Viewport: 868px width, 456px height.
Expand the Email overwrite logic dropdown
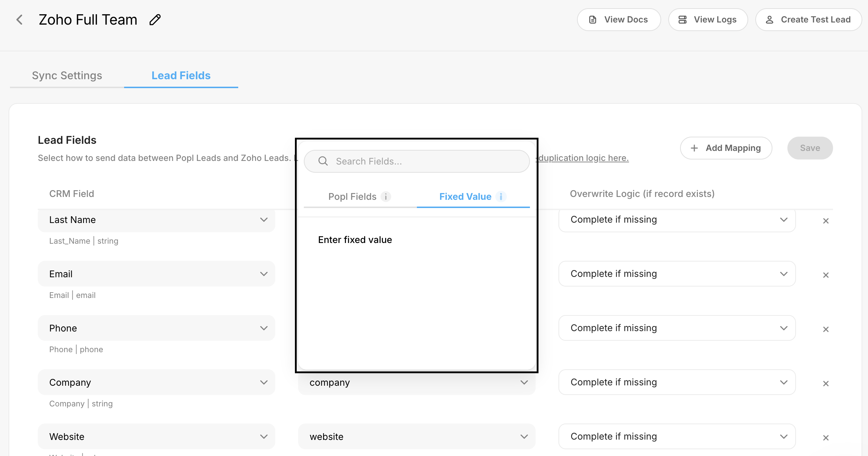tap(677, 274)
